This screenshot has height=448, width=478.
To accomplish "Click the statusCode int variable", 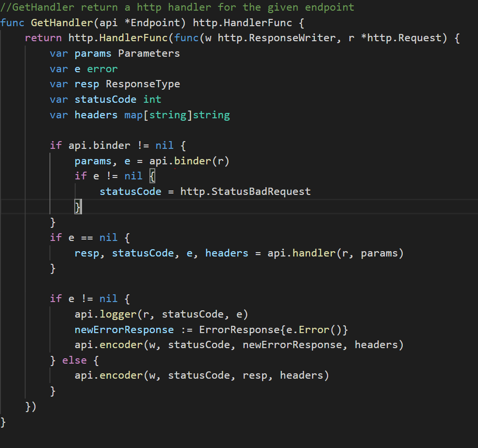I will click(106, 99).
